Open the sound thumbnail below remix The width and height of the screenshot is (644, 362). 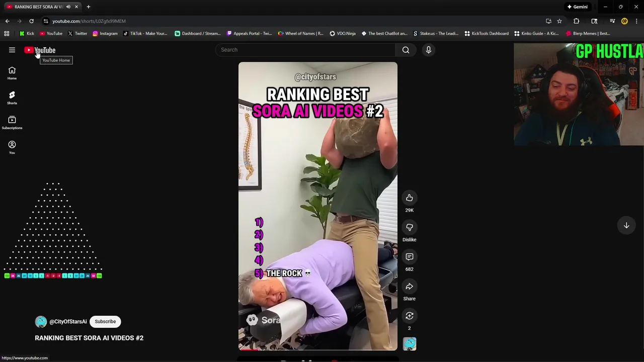[410, 344]
